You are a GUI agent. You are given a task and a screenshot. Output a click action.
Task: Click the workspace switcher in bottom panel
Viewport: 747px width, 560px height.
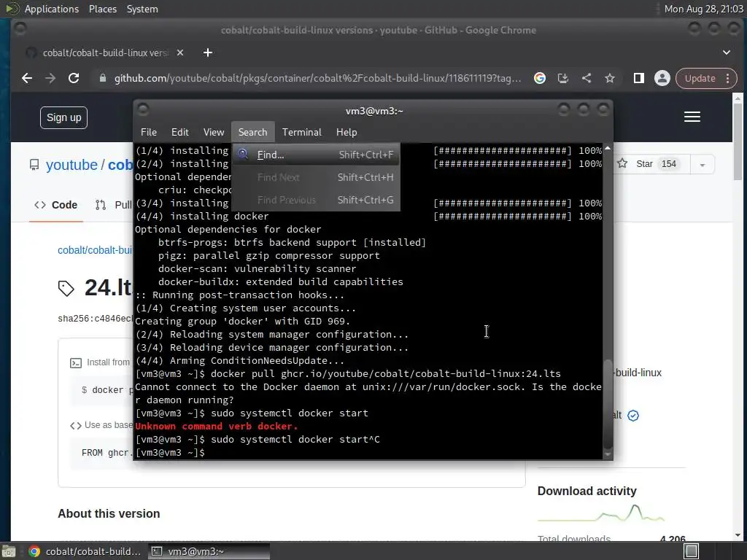(x=692, y=551)
